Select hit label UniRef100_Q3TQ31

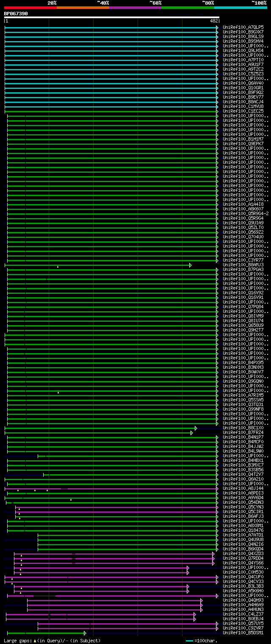(x=243, y=404)
